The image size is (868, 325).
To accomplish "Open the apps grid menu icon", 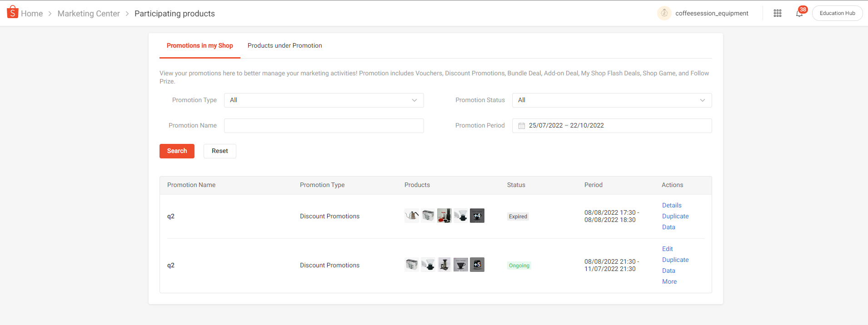I will (778, 13).
